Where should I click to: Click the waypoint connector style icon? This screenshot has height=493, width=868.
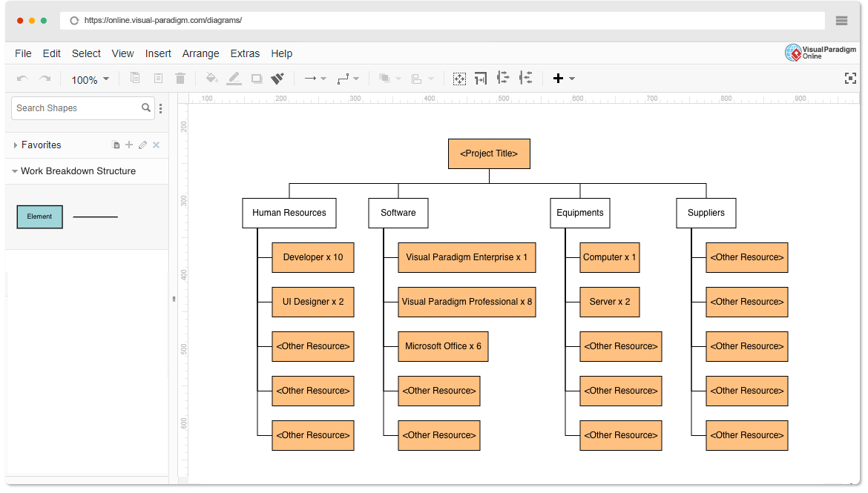[343, 79]
